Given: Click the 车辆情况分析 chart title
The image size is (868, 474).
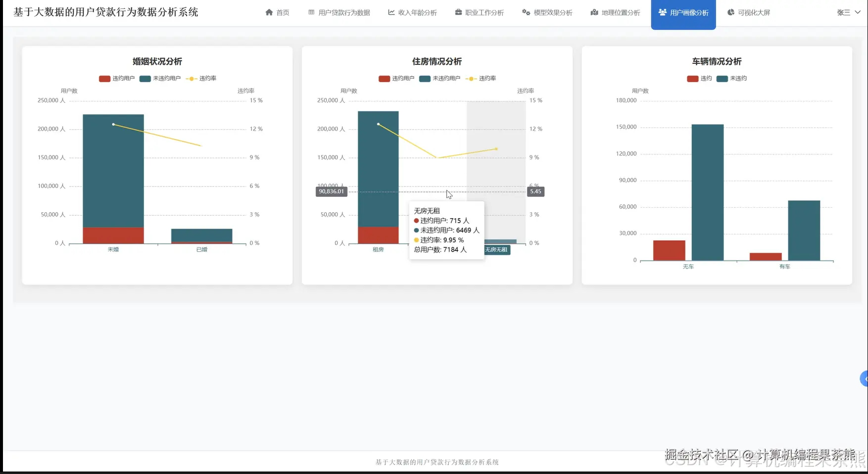Looking at the screenshot, I should click(x=717, y=61).
